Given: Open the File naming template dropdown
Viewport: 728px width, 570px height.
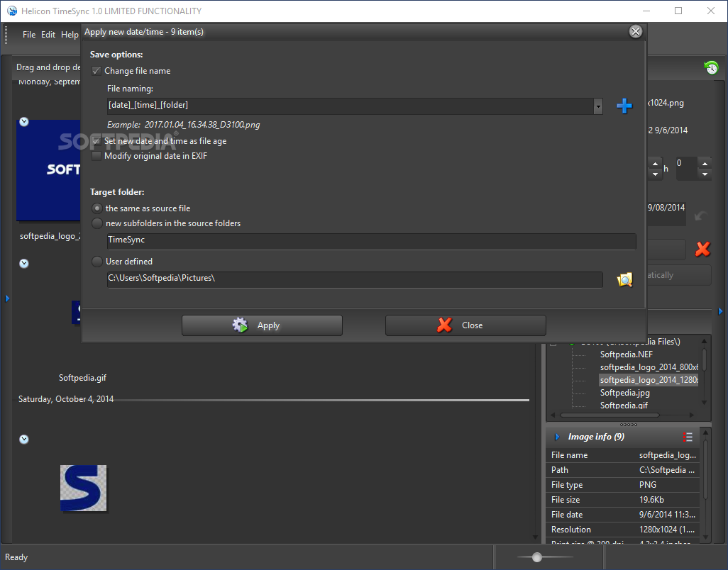Looking at the screenshot, I should (598, 106).
